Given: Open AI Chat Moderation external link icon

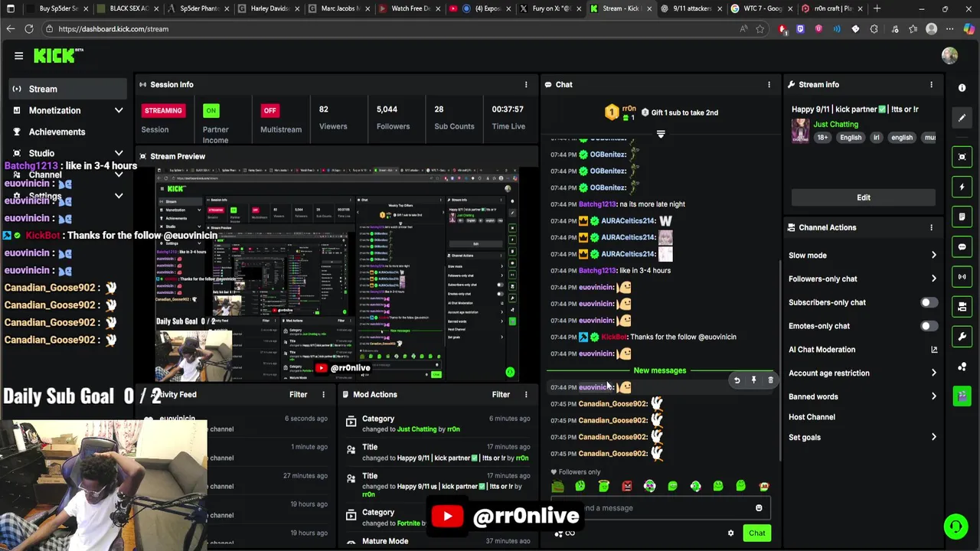Looking at the screenshot, I should coord(934,350).
